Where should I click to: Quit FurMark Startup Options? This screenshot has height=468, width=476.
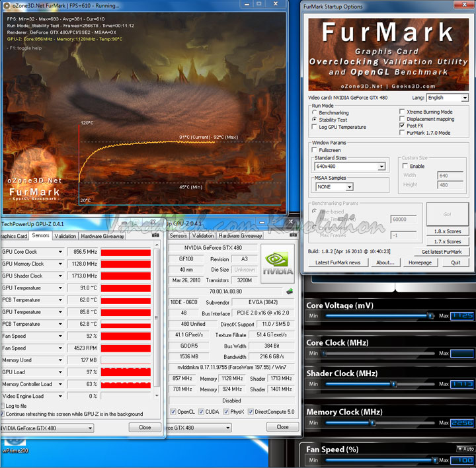click(x=456, y=262)
